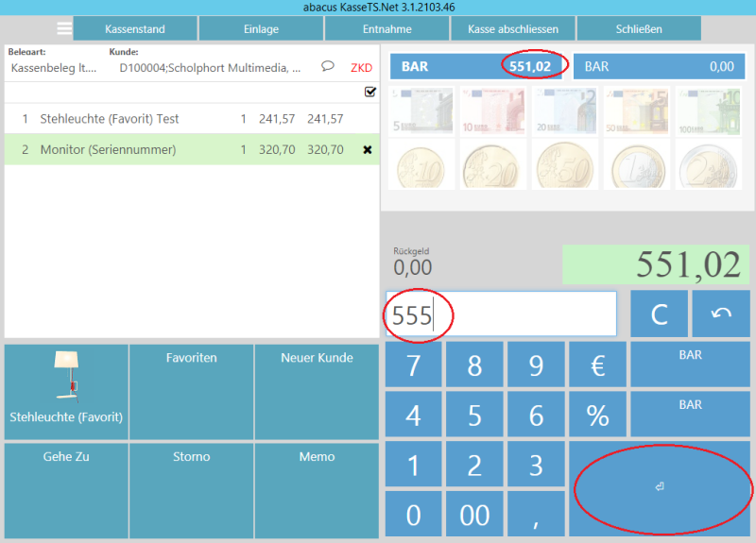The height and width of the screenshot is (543, 756).
Task: Select the 5 euro banknote
Action: click(421, 112)
